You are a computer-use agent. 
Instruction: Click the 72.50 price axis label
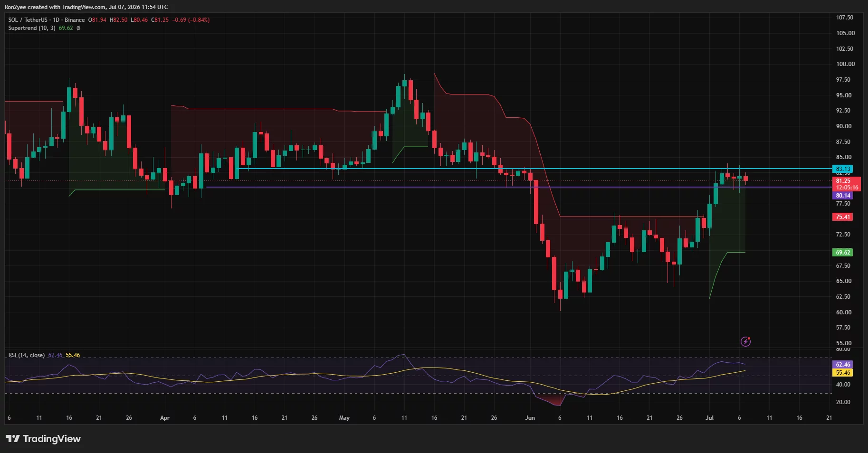(x=844, y=235)
